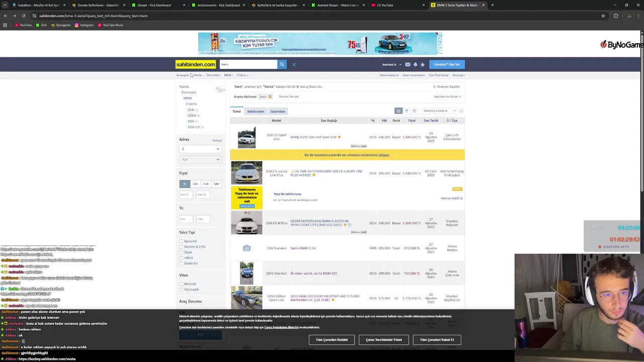Select TL currency toggle
Image resolution: width=644 pixels, height=362 pixels.
click(x=185, y=184)
